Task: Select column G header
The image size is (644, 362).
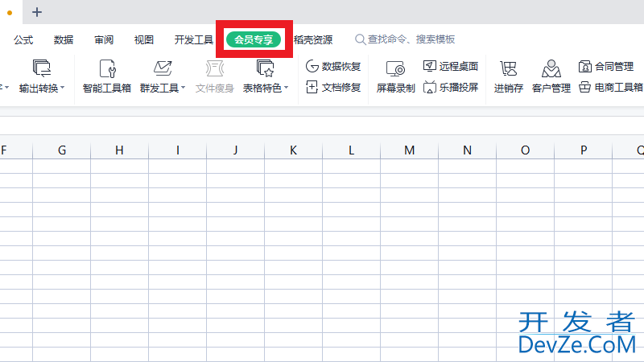Action: click(62, 150)
